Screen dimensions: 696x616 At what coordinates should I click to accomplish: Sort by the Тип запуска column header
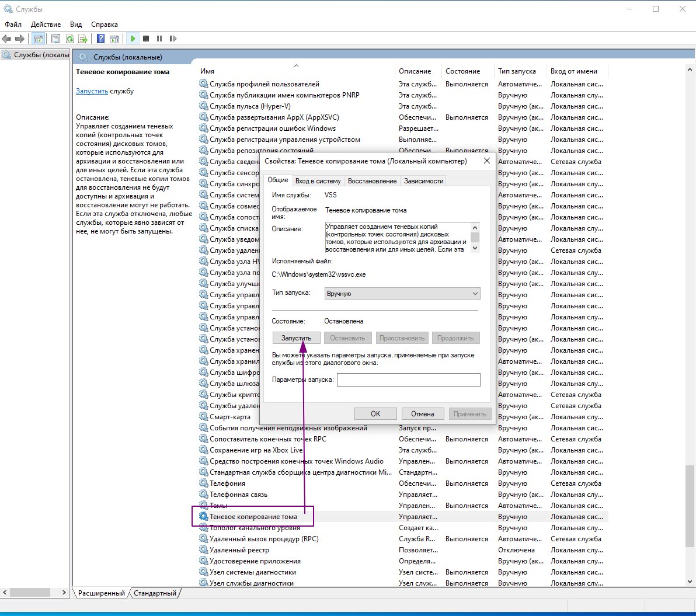coord(520,71)
